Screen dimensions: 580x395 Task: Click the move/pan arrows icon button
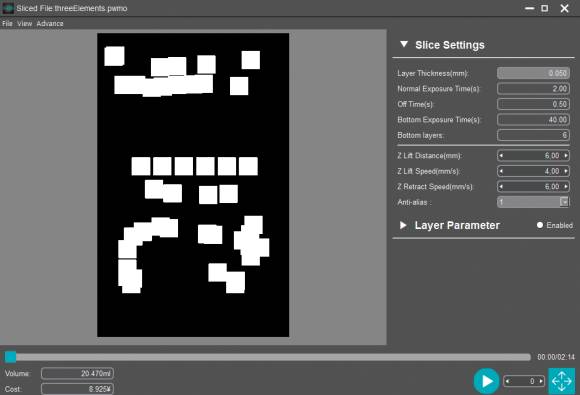tap(562, 381)
